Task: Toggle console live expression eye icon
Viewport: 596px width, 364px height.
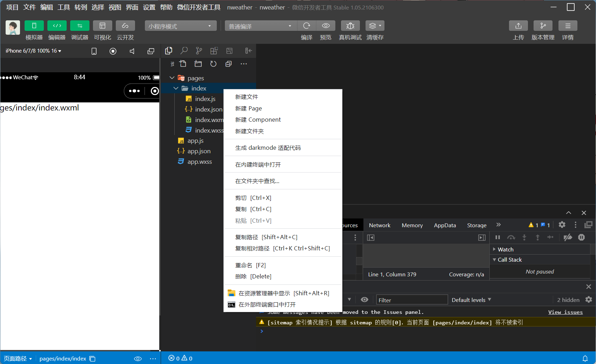Action: pos(364,299)
